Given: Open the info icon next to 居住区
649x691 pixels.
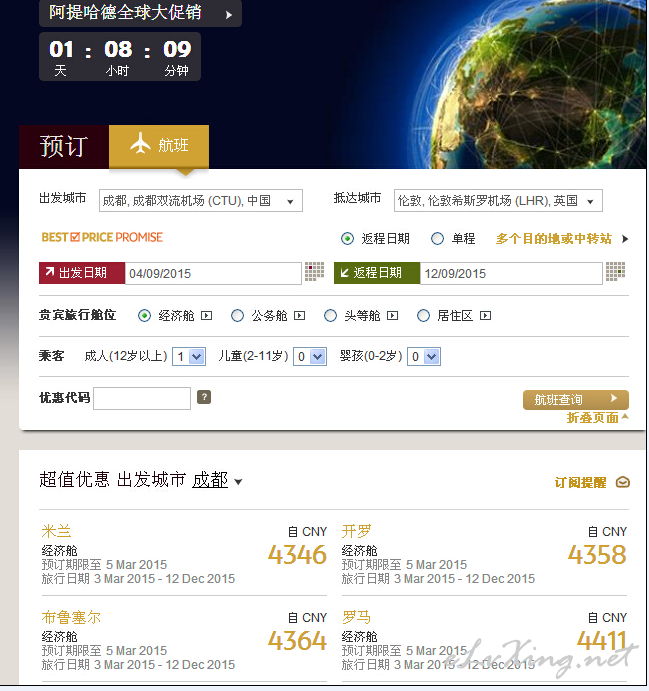Looking at the screenshot, I should 485,316.
